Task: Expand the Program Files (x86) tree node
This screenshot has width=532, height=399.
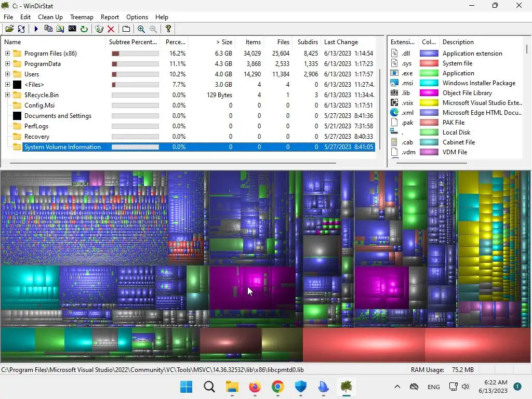Action: pos(7,54)
